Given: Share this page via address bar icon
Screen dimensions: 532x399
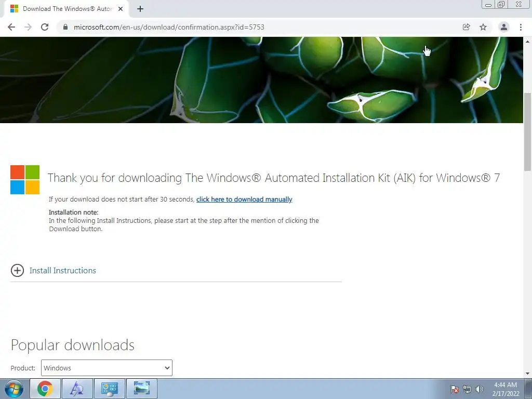Looking at the screenshot, I should [x=467, y=27].
